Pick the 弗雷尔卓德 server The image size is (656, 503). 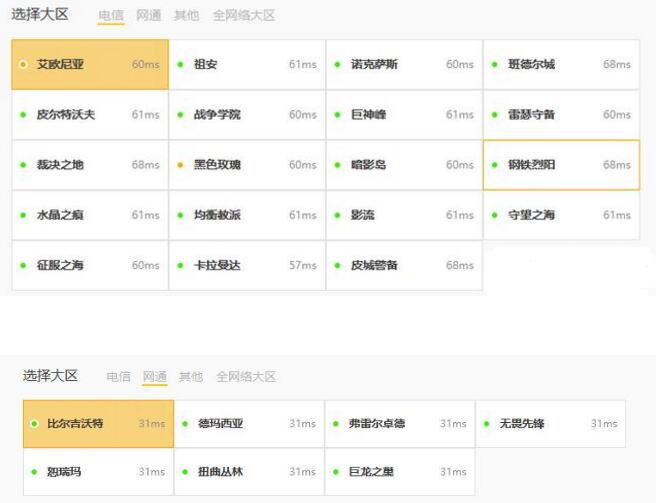pos(399,424)
